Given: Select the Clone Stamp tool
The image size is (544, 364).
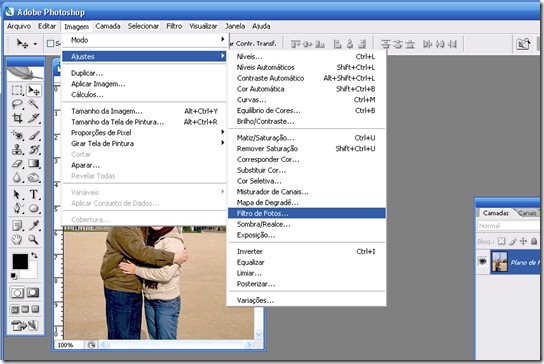Looking at the screenshot, I should 17,150.
